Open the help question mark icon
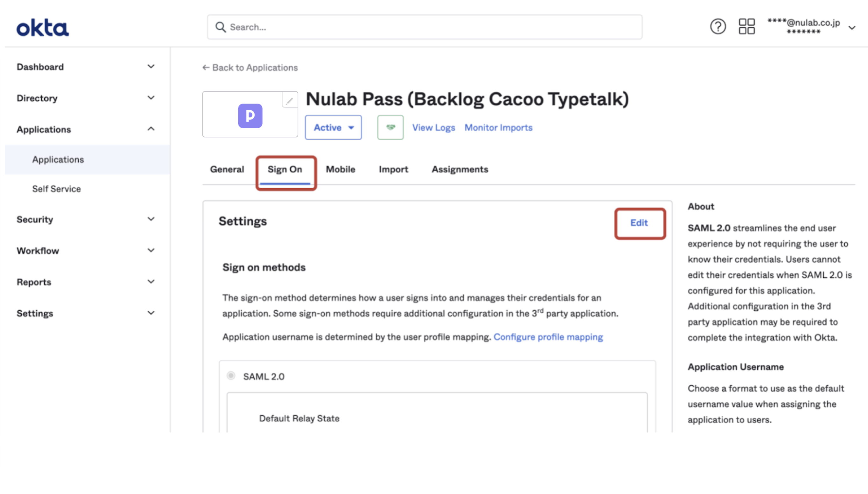 click(717, 26)
